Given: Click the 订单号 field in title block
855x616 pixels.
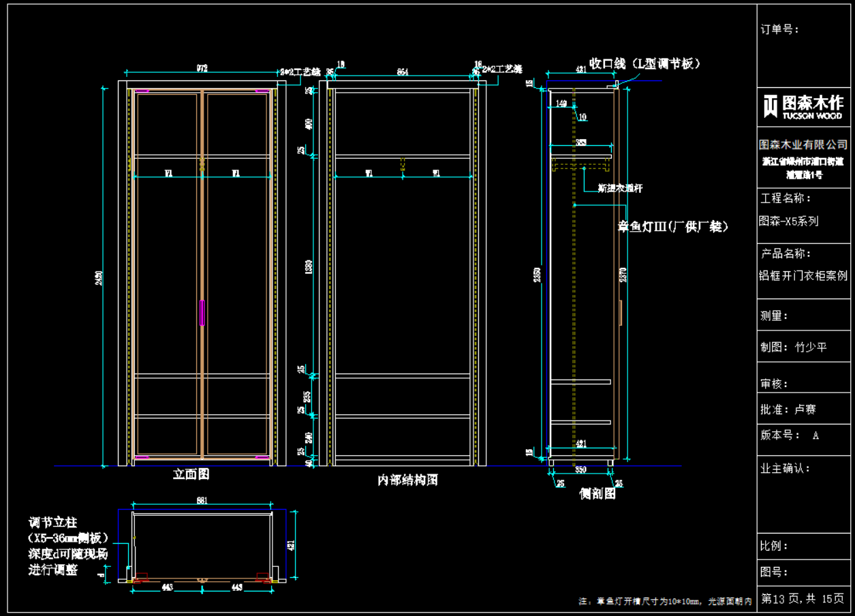Looking at the screenshot, I should (x=779, y=29).
